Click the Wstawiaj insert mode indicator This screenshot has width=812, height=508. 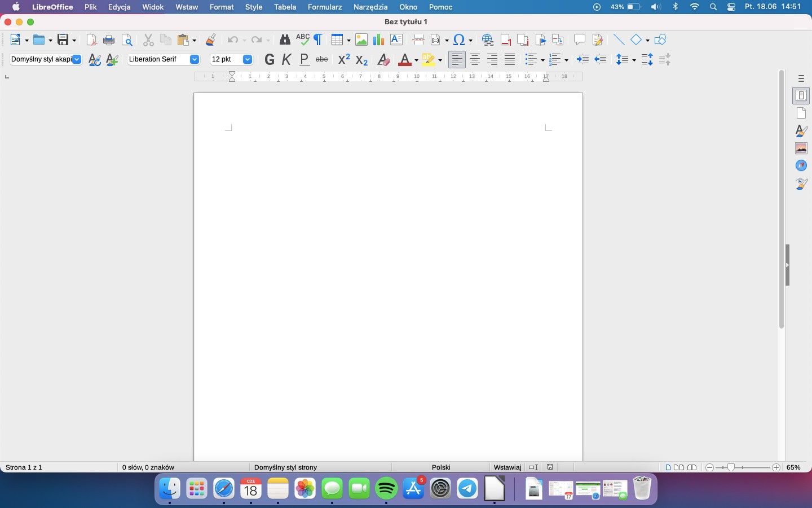pos(507,467)
